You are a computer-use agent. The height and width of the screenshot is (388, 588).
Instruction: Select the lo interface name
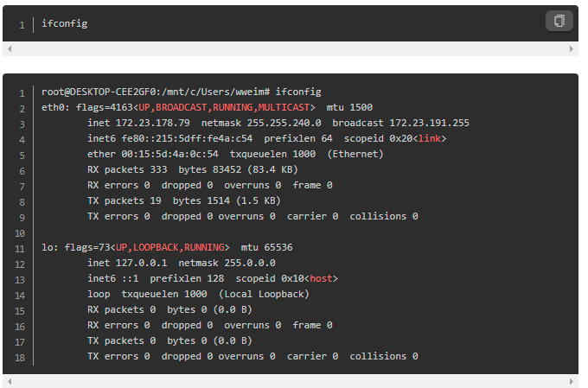pos(47,247)
